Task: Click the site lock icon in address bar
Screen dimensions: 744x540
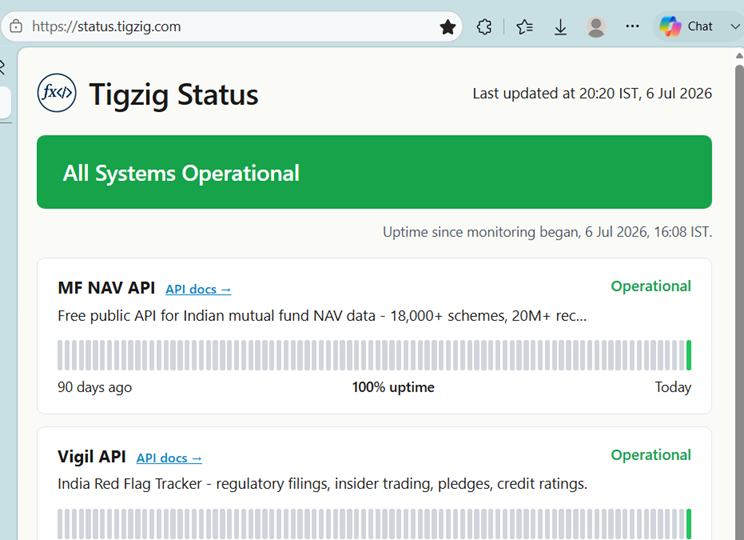Action: 16,26
